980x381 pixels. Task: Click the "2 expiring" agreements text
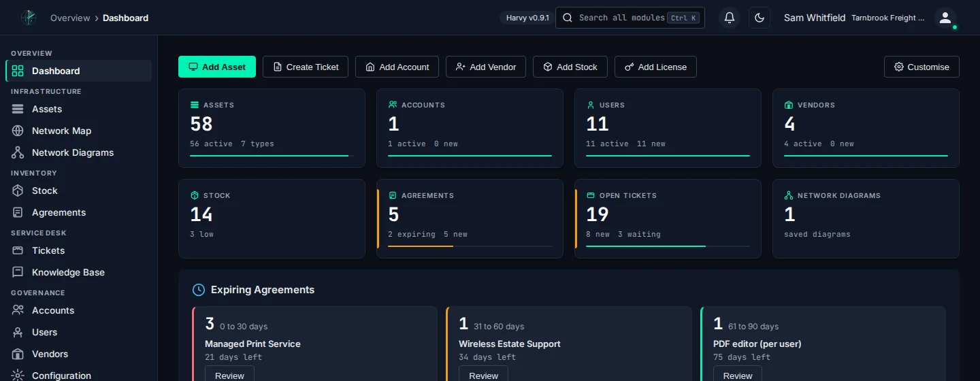(412, 234)
